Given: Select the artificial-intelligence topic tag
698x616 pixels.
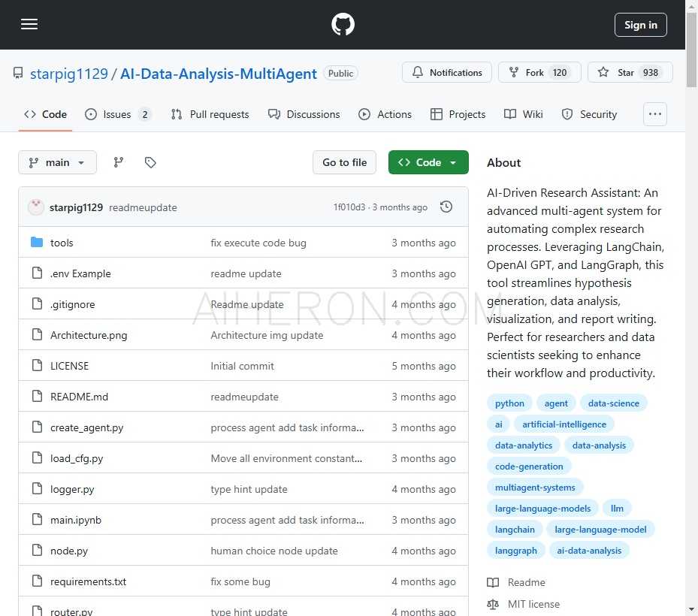Looking at the screenshot, I should coord(564,424).
